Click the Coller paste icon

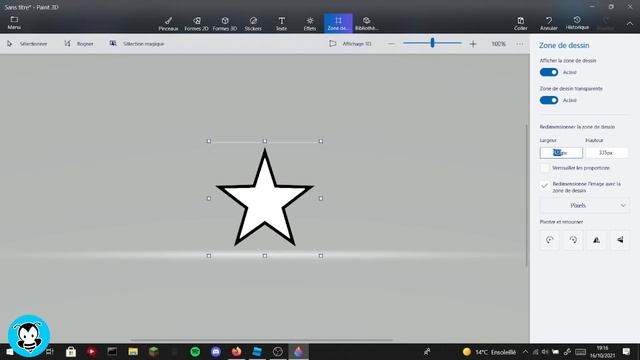point(520,24)
